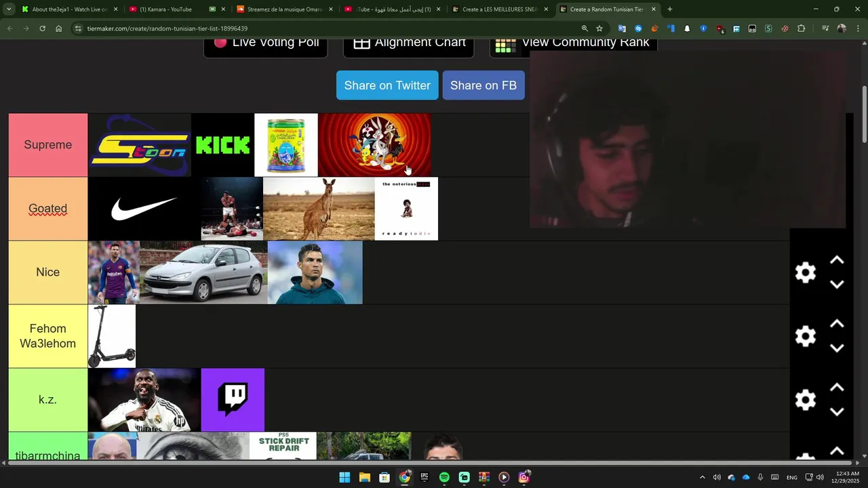Screen dimensions: 868x488
Task: Move the Nice tier down
Action: [x=837, y=285]
